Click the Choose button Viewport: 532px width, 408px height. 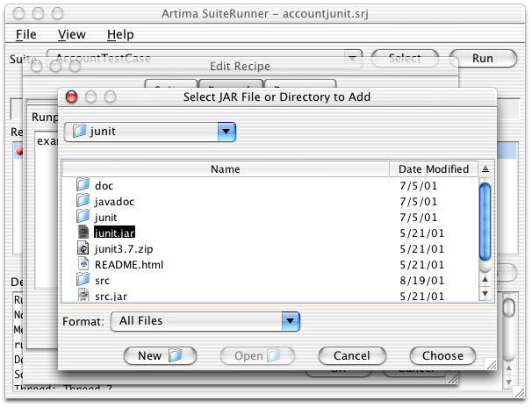[442, 355]
